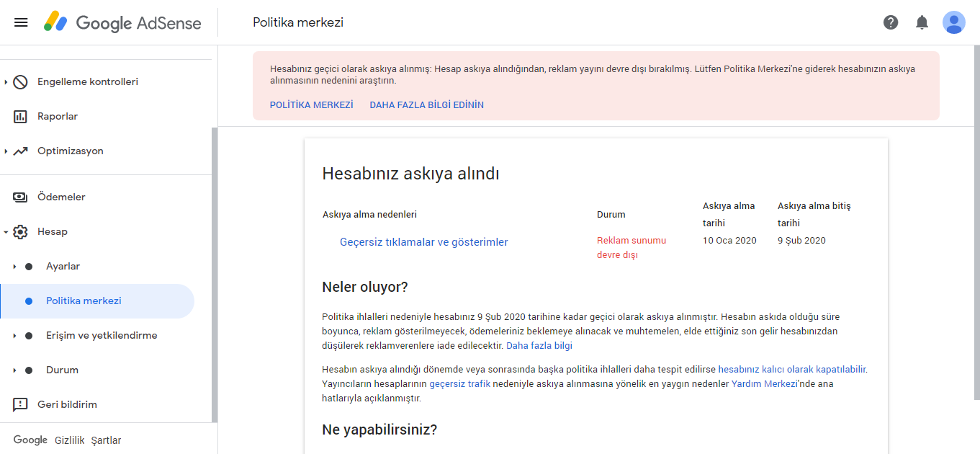Click the Hesabınız askıya alındı heading
The height and width of the screenshot is (454, 980).
[410, 174]
